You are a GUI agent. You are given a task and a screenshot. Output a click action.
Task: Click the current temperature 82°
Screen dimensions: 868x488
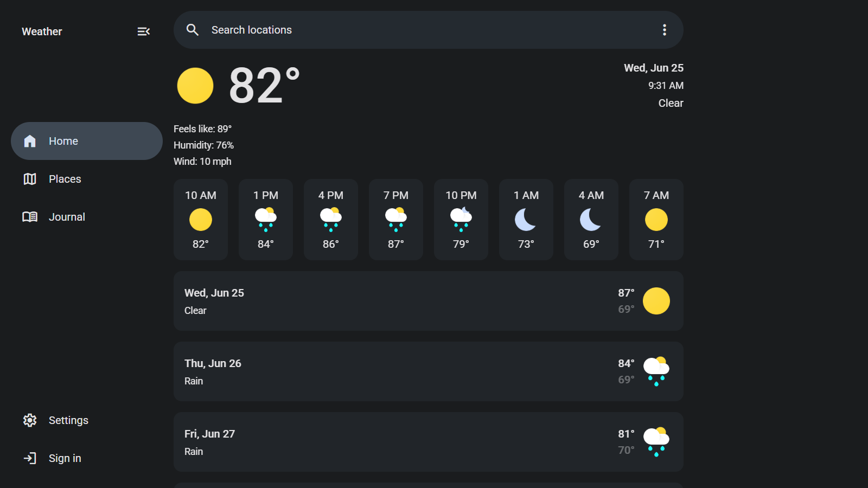[264, 86]
